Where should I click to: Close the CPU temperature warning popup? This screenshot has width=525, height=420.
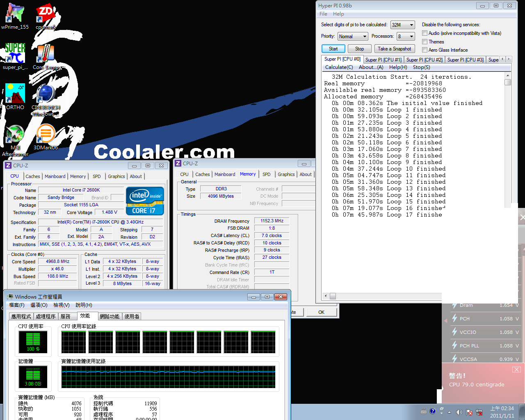[516, 370]
